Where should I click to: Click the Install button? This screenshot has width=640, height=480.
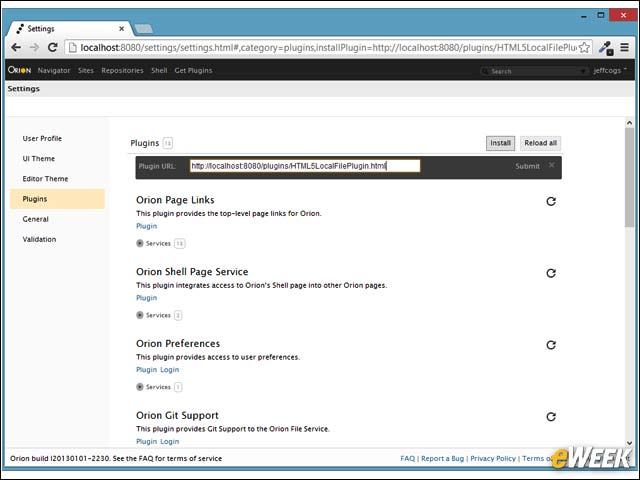500,143
